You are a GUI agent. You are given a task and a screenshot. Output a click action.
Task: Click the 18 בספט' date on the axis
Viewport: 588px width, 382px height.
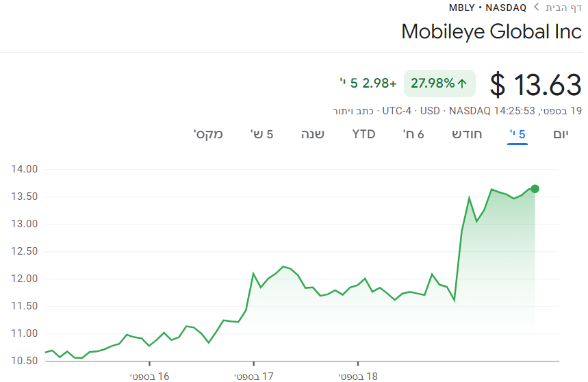pyautogui.click(x=357, y=376)
